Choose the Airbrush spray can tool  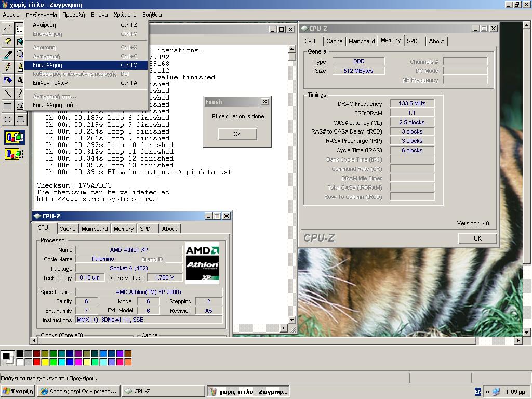tap(7, 80)
